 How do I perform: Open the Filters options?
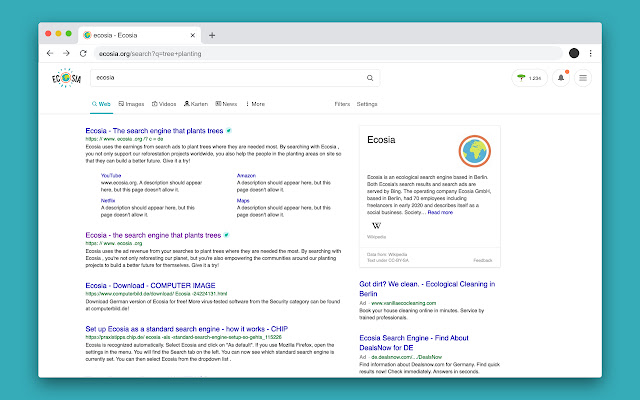click(x=342, y=104)
